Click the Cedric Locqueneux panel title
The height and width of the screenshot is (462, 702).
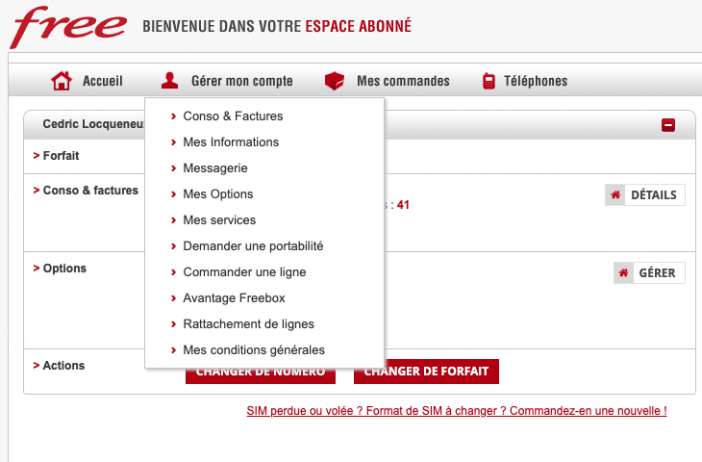93,124
